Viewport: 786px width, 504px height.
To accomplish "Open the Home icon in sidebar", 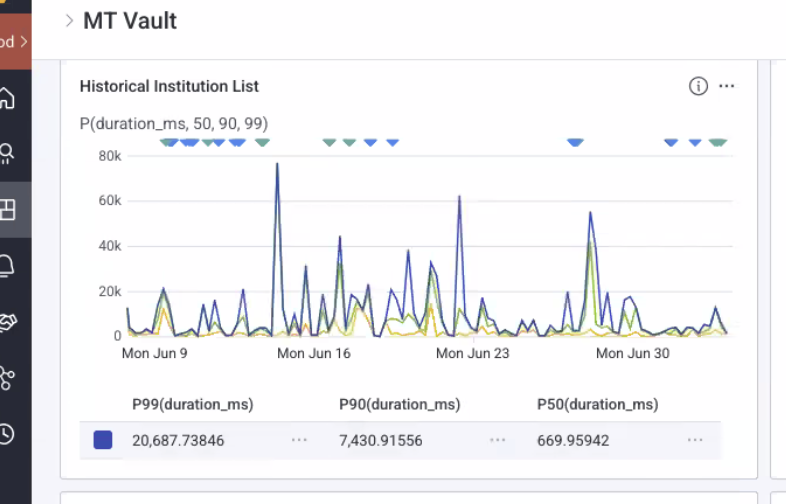I will pos(7,99).
